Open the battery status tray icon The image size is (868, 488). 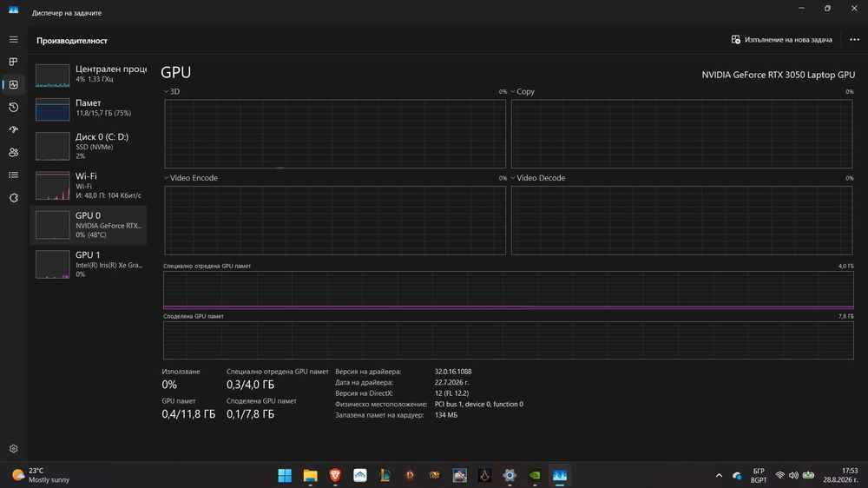(808, 475)
